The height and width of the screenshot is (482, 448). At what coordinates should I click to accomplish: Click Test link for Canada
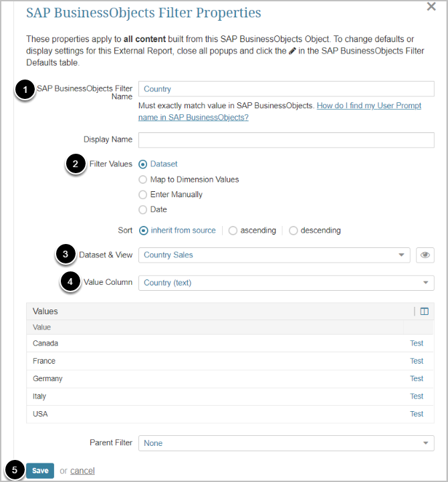coord(417,344)
